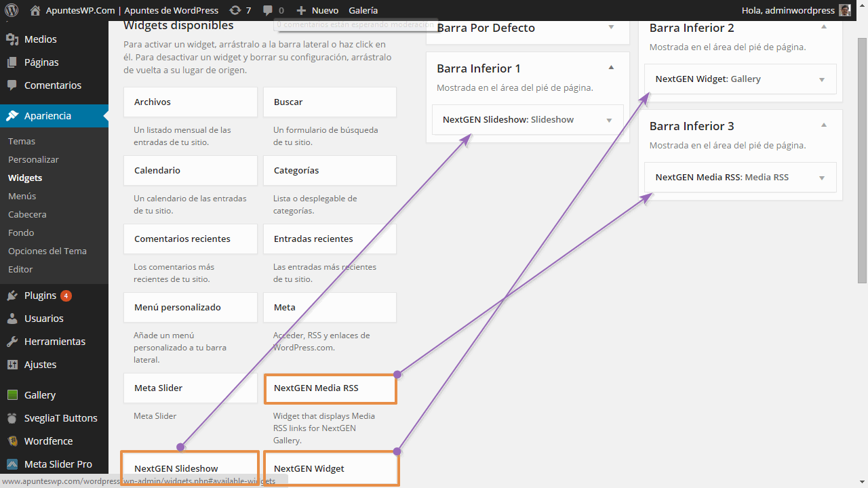Click the NextGEN Media RSS available widget
This screenshot has height=488, width=868.
pos(330,389)
